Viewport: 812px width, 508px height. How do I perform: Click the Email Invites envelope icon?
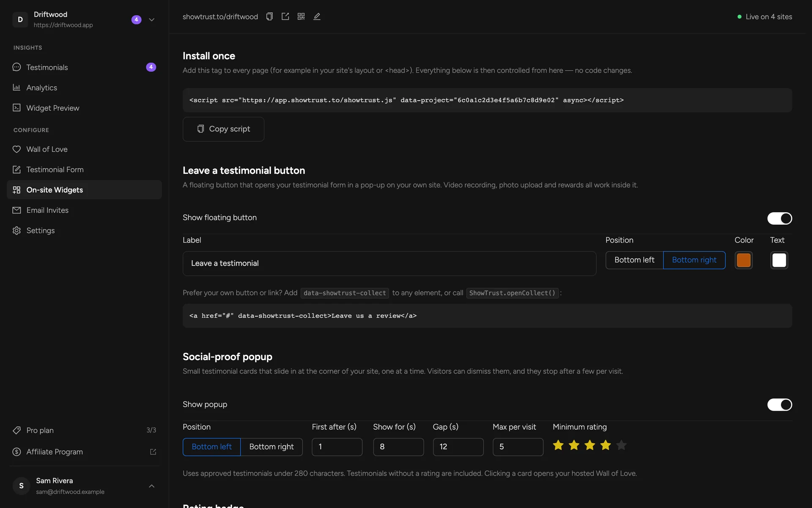(16, 210)
